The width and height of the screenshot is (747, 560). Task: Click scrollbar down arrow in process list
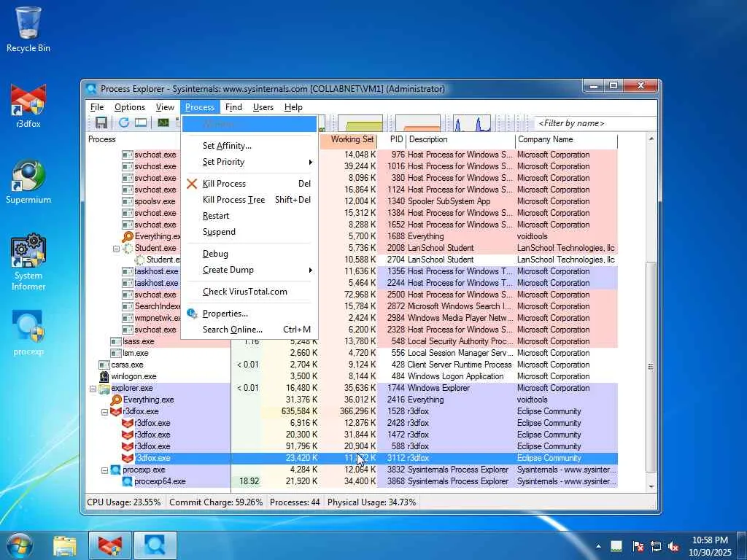click(x=651, y=486)
